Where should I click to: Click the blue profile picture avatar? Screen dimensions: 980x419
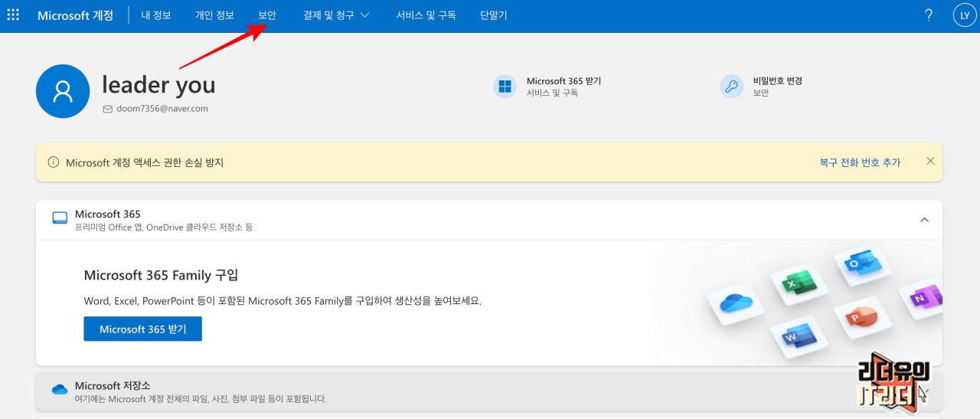coord(63,91)
